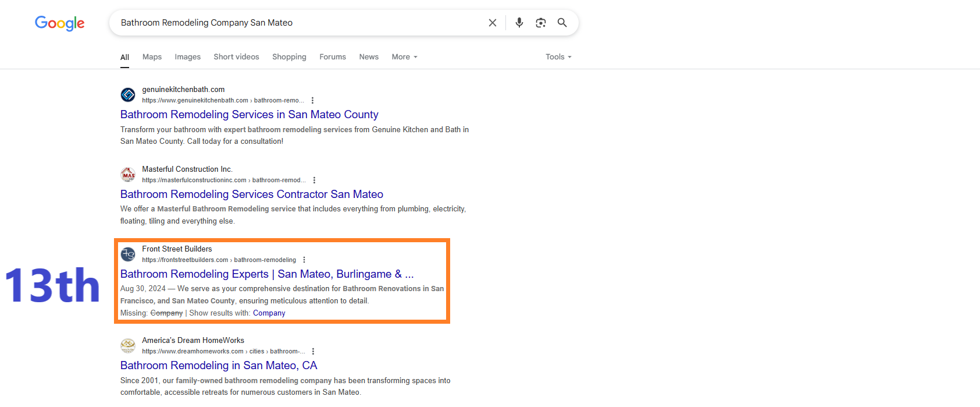Screen dimensions: 980x407
Task: Open Bathroom Remodeling Experts San Mateo, Burlingame link
Action: (x=267, y=274)
